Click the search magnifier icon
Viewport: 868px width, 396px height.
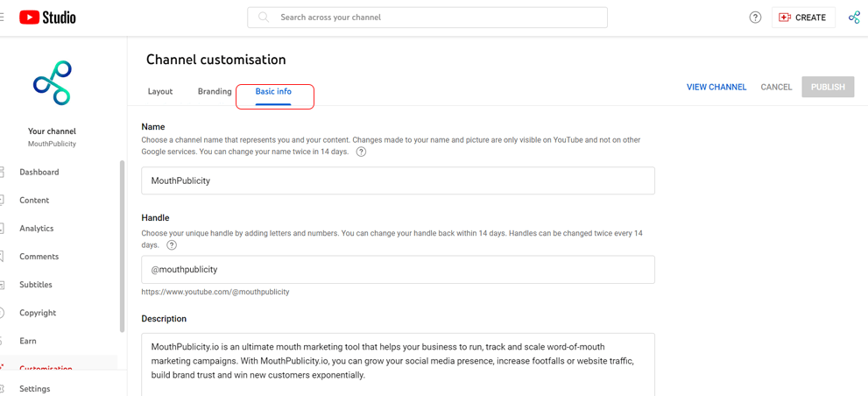coord(264,18)
